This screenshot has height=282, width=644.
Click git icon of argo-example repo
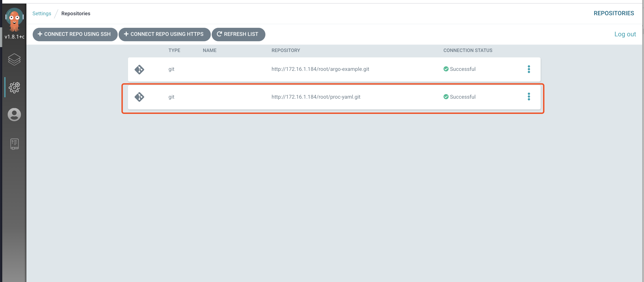pos(139,69)
